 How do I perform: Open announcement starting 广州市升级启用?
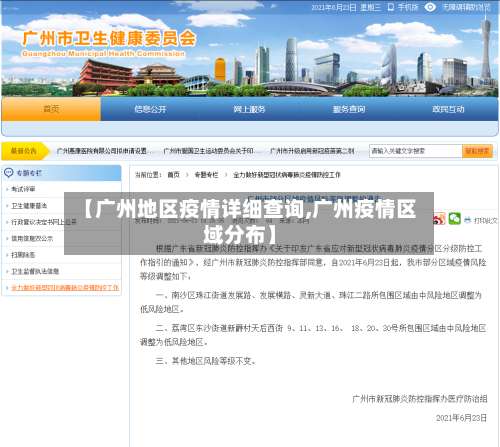[312, 151]
